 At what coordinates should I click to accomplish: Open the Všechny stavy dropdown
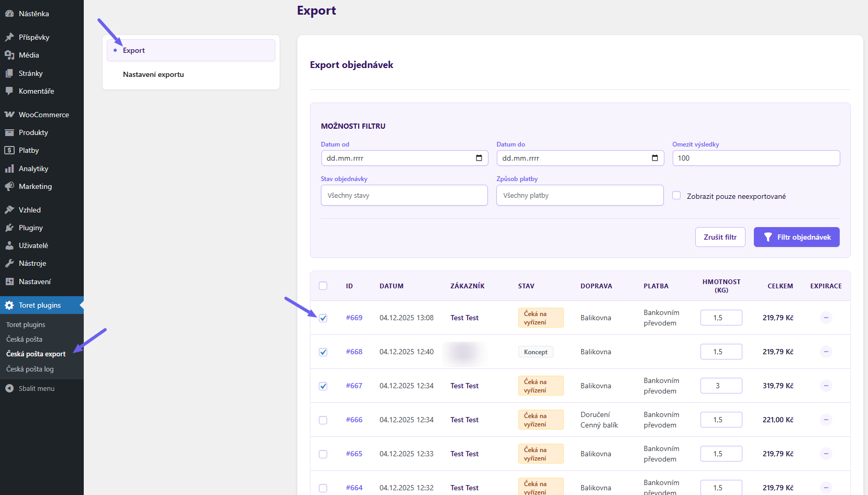404,195
